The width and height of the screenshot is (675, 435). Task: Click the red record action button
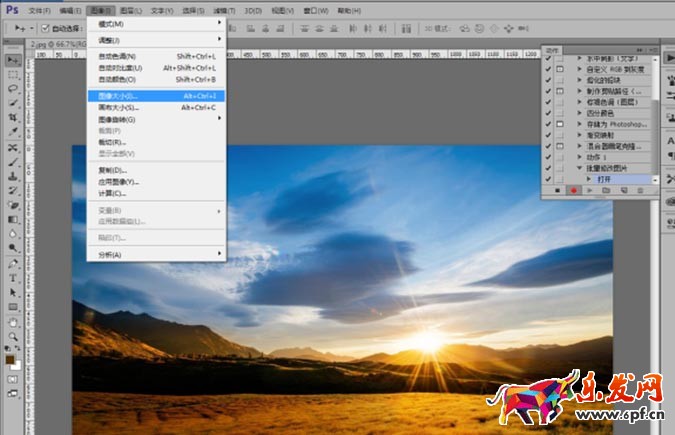[574, 189]
